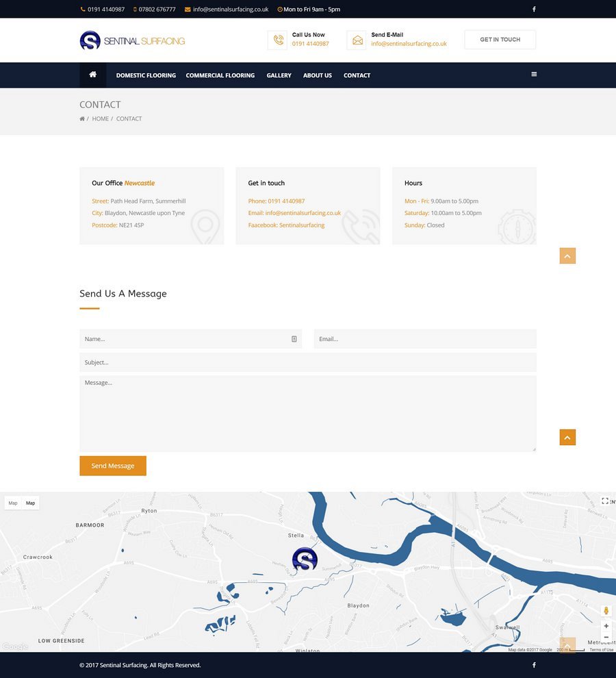This screenshot has height=678, width=616.
Task: Click the Send Message button
Action: click(113, 466)
